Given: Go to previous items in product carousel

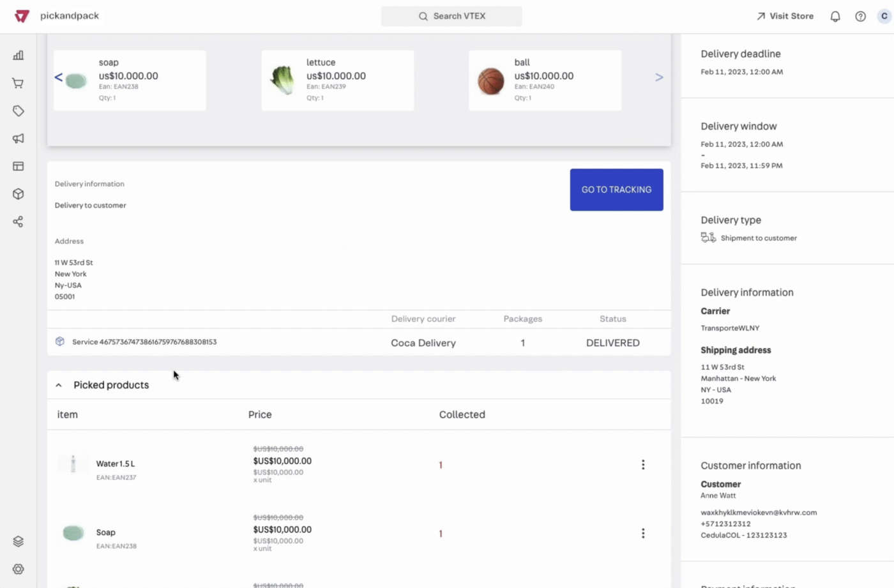Looking at the screenshot, I should tap(58, 77).
